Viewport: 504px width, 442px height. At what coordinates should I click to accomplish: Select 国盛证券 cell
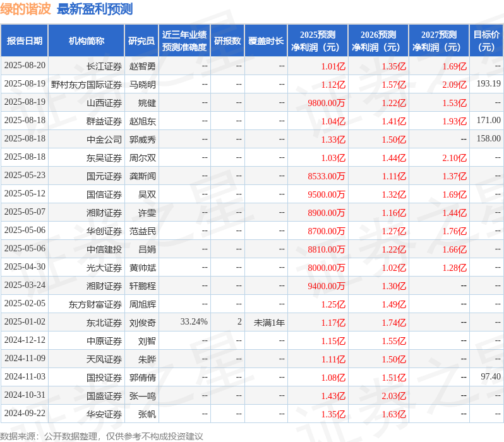(x=104, y=397)
